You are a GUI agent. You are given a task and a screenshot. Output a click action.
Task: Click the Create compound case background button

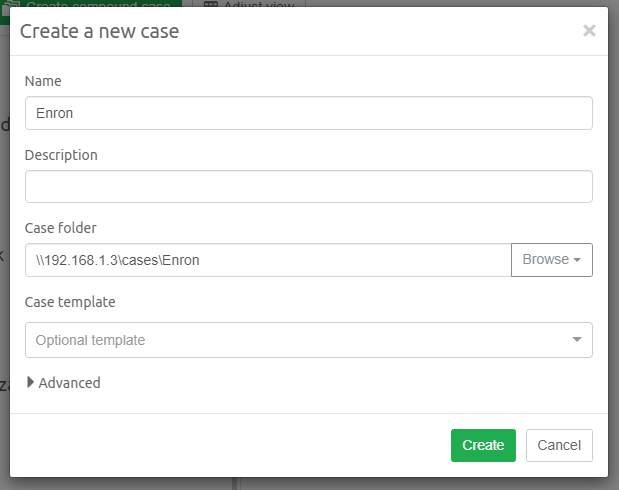click(x=100, y=4)
